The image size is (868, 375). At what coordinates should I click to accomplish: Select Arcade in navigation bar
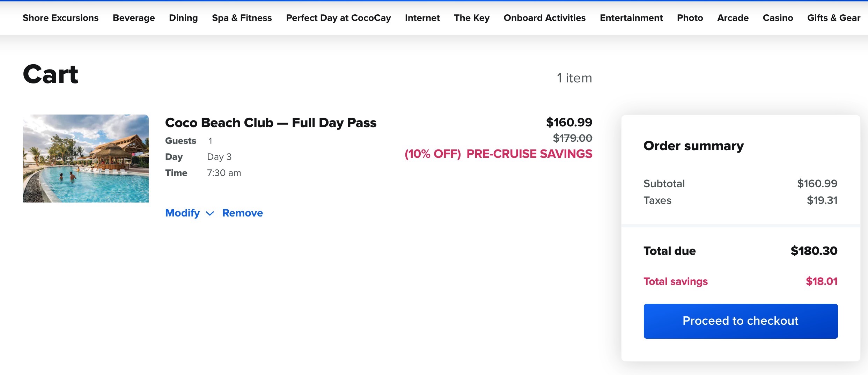[x=733, y=18]
